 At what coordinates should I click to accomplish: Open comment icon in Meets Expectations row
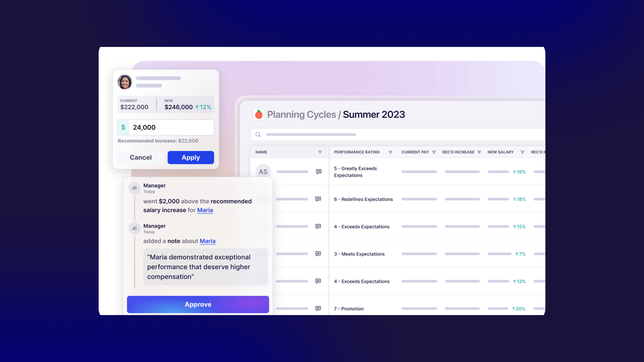(318, 254)
